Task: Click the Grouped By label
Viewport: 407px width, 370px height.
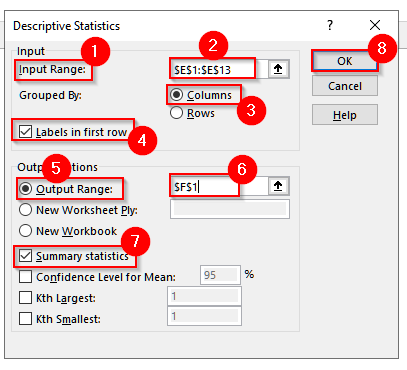Action: (50, 95)
